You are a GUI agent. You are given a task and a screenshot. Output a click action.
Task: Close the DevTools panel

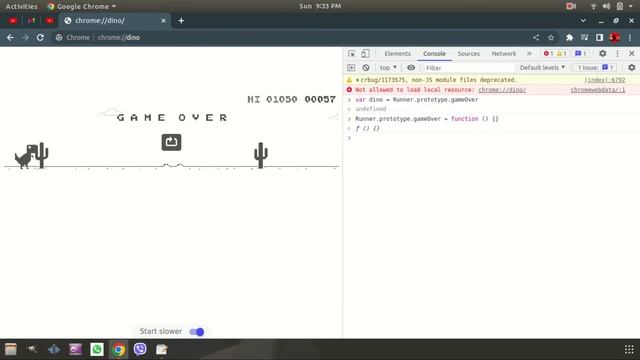tap(631, 53)
